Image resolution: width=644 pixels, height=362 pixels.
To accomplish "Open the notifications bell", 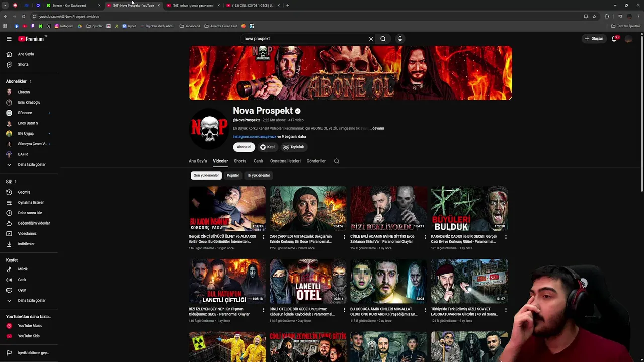I will point(614,39).
